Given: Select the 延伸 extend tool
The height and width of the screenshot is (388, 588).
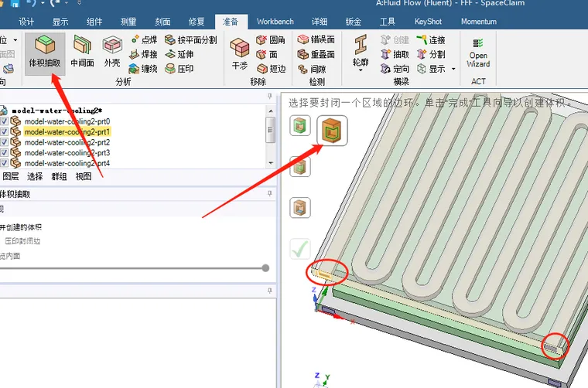Looking at the screenshot, I should click(x=179, y=54).
